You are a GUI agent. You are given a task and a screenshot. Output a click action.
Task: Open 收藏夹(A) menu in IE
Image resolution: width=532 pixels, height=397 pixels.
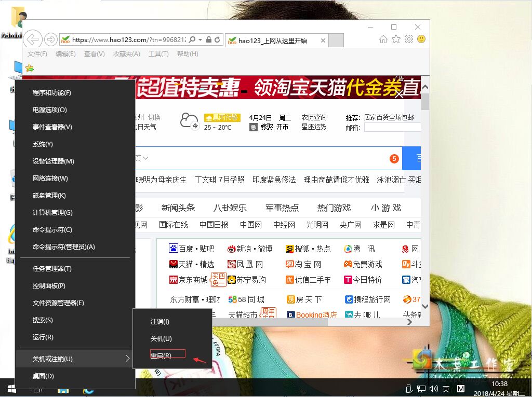[127, 53]
